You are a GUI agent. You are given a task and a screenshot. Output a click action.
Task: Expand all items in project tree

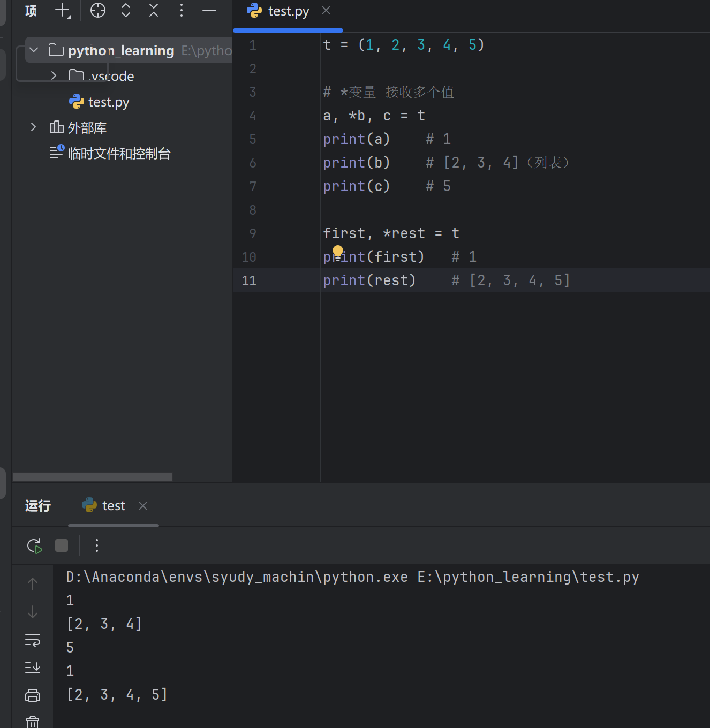126,11
